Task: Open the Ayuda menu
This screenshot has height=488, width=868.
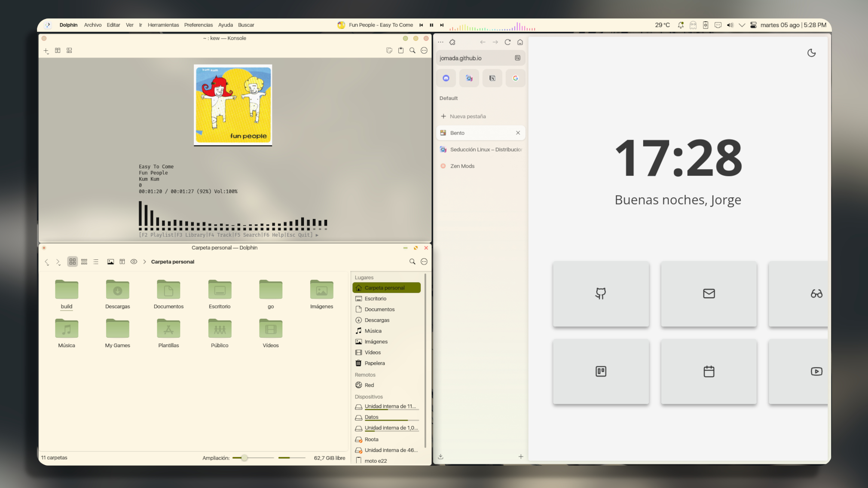Action: point(226,25)
